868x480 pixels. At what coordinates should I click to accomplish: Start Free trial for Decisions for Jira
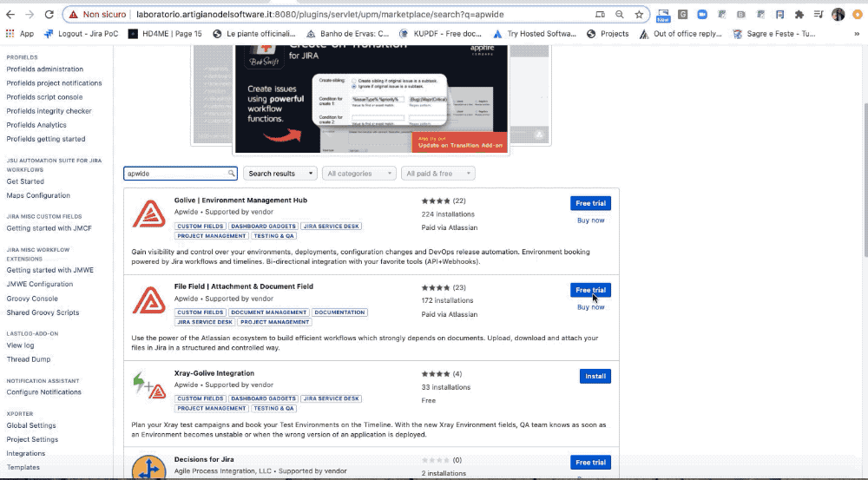click(x=590, y=463)
